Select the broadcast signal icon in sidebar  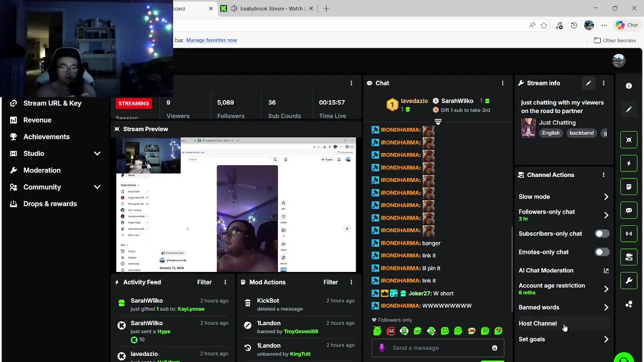pos(629,234)
